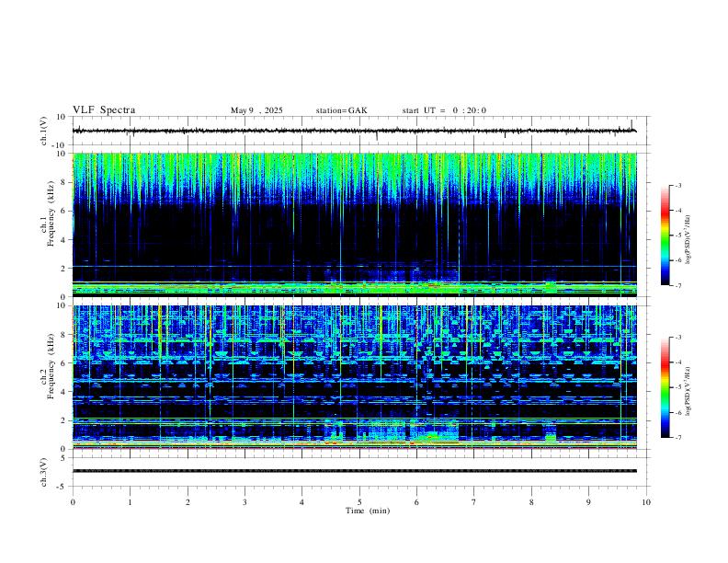Click the ch.1 voltage waveform trace
Image resolution: width=728 pixels, height=563 pixels.
point(355,131)
